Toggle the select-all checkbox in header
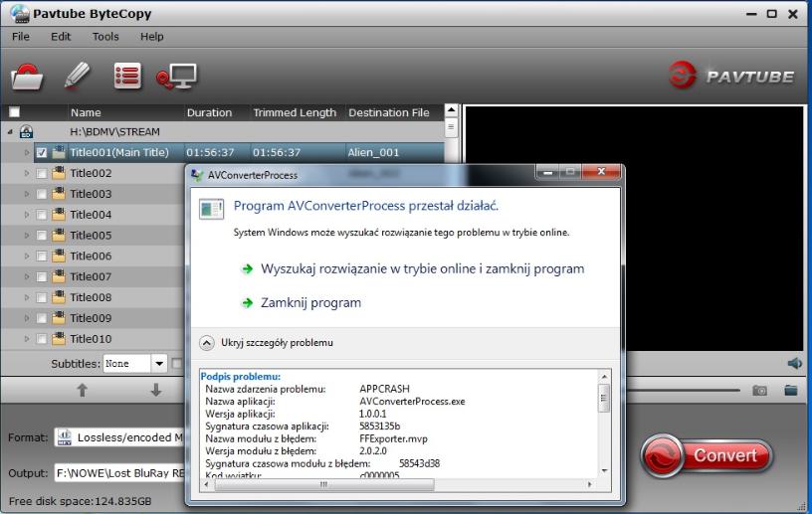Viewport: 812px width, 514px height. pos(15,112)
